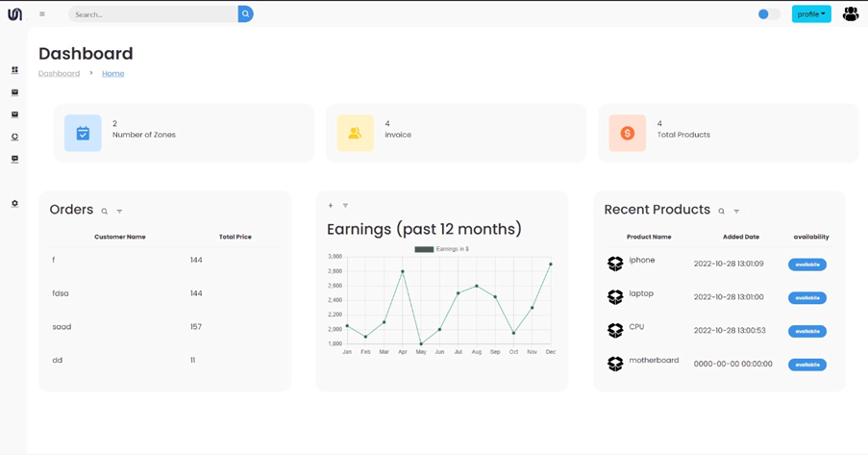Screen dimensions: 868x455
Task: Click the orange dollar Total Products icon
Action: pyautogui.click(x=627, y=133)
